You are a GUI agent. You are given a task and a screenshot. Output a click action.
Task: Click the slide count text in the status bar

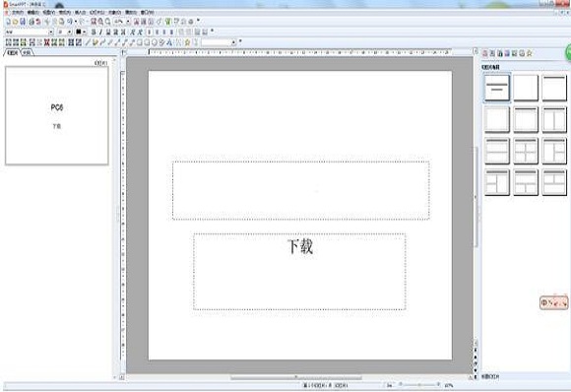[x=325, y=385]
